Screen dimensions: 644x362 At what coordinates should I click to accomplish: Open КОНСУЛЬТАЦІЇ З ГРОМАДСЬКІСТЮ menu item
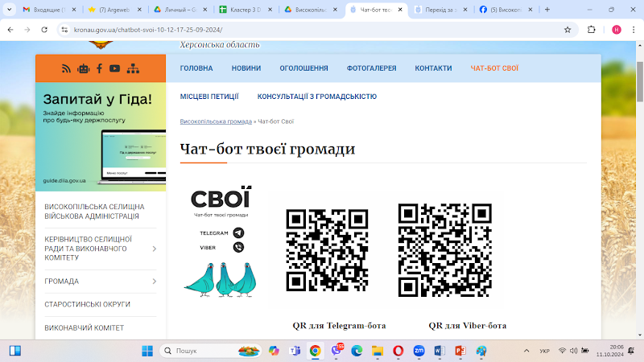(x=317, y=97)
